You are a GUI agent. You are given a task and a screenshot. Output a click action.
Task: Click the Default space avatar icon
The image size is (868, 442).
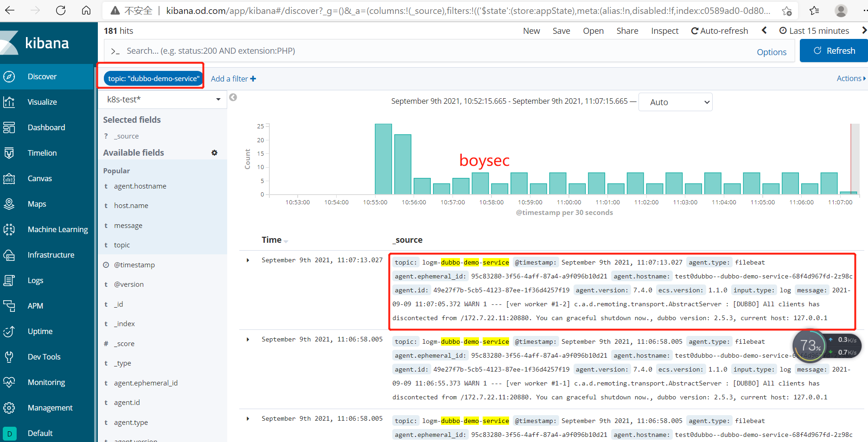pos(10,434)
